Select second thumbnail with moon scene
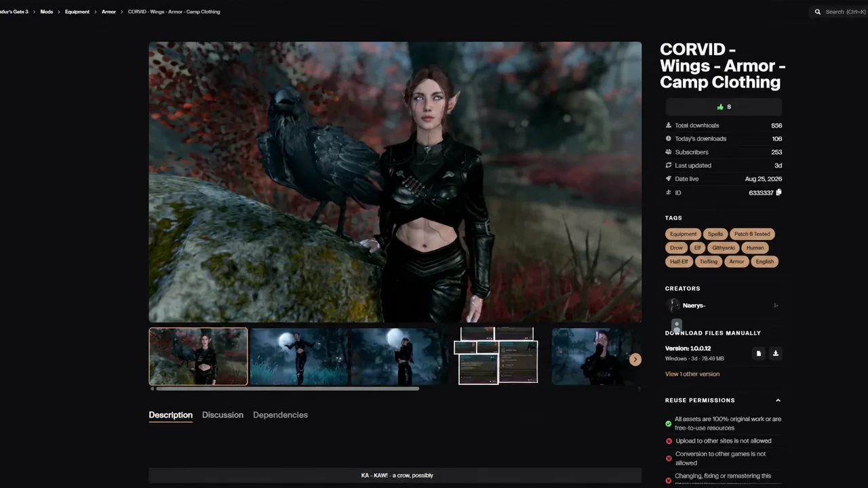The image size is (868, 488). click(299, 357)
